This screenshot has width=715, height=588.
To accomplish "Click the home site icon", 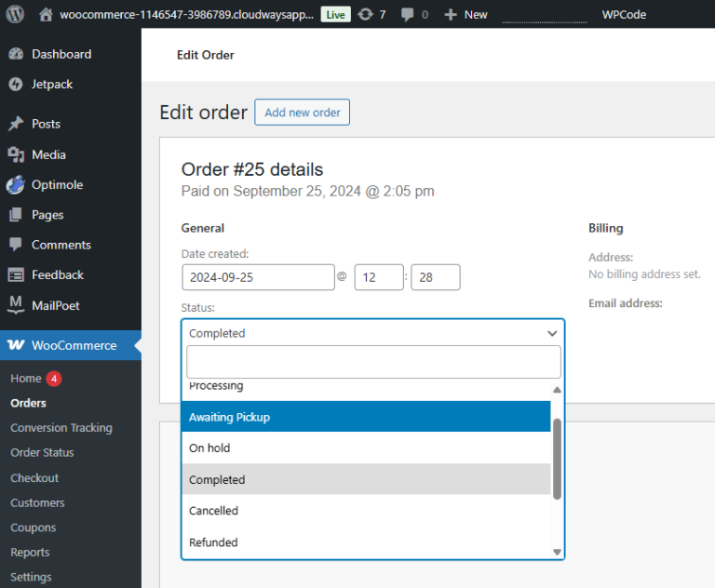I will click(46, 15).
